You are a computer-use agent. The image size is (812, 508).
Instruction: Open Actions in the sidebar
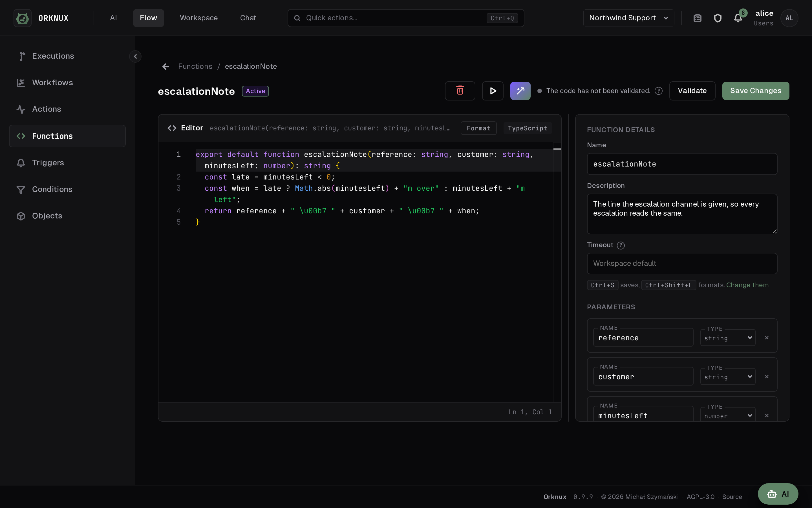click(x=67, y=109)
